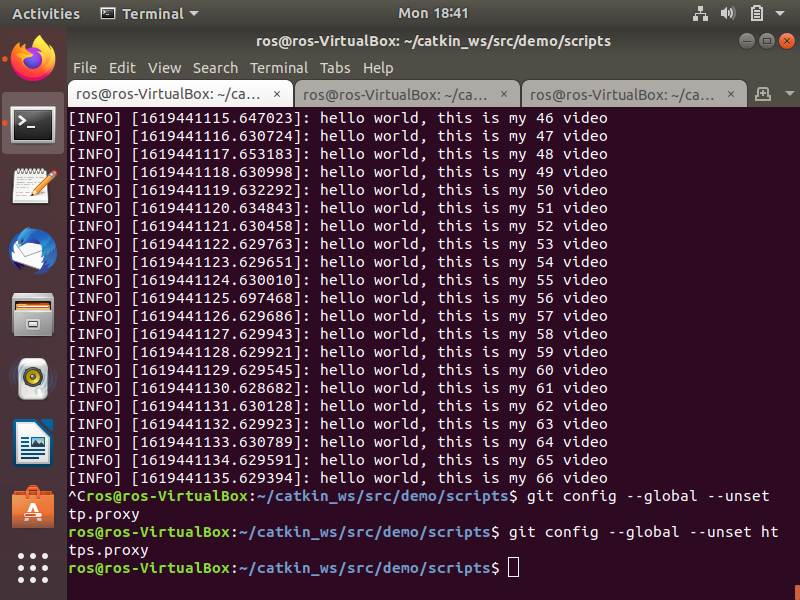
Task: Open Thunderbird Mail from the dock
Action: click(33, 251)
